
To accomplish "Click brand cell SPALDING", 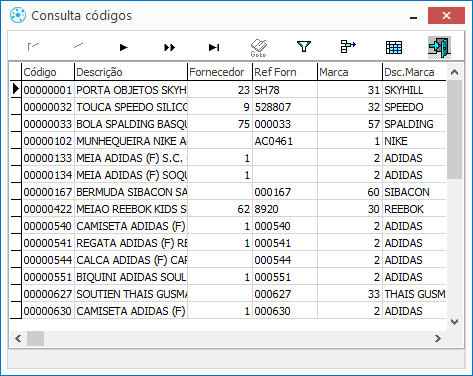I will click(414, 124).
